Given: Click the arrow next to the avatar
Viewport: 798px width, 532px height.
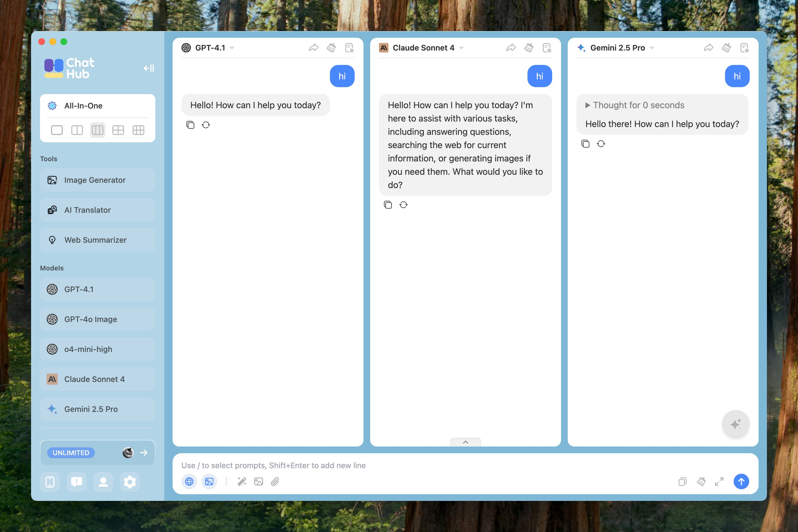Looking at the screenshot, I should click(x=144, y=453).
